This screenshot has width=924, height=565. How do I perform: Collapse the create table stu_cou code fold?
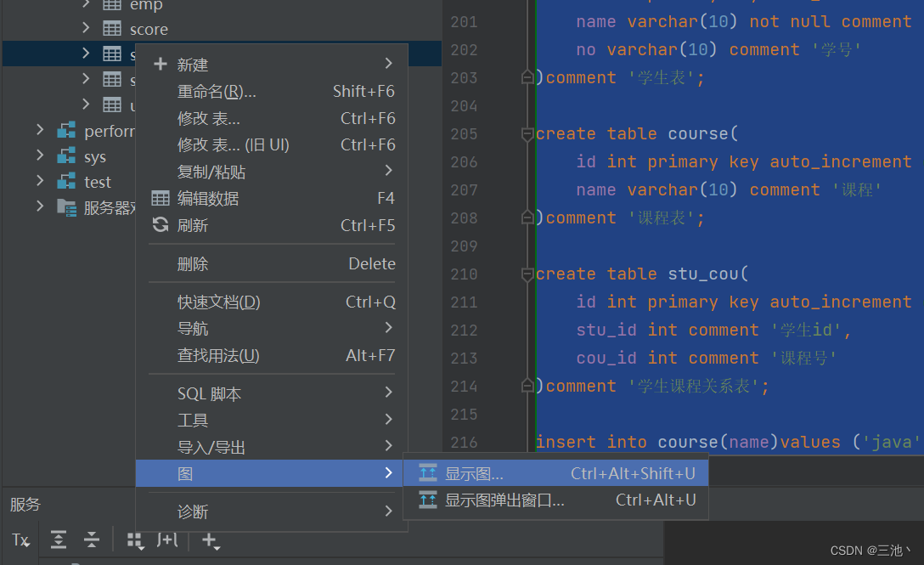coord(527,274)
